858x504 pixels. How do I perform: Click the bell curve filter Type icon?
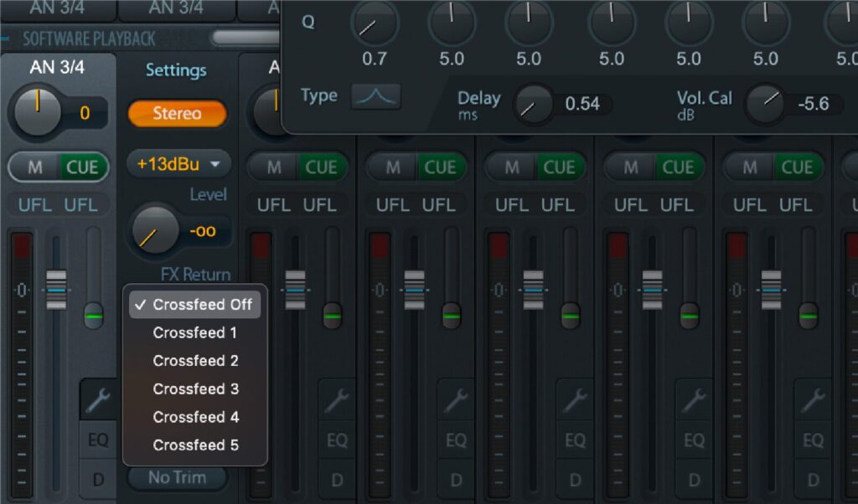point(375,96)
